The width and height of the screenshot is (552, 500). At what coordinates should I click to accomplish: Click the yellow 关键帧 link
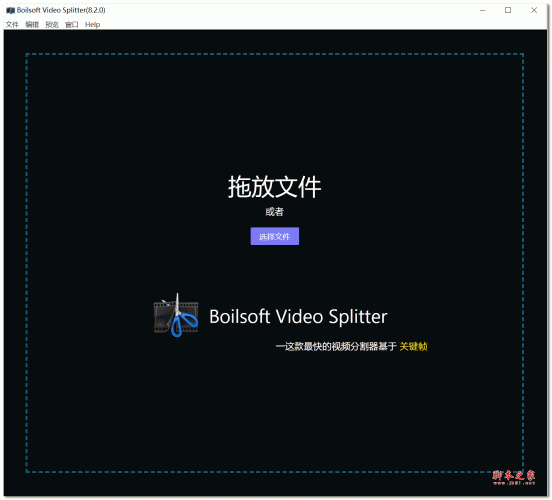tap(413, 346)
